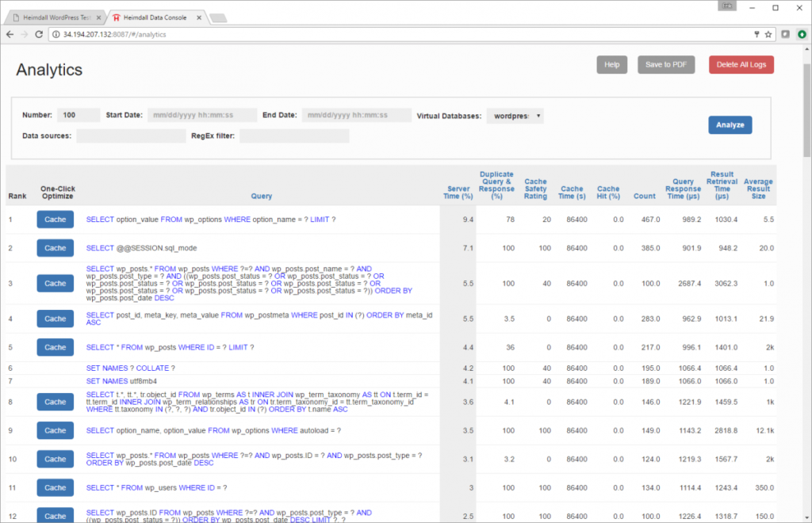Click Cache for the wp_terms join query
Screen dimensions: 812x523
pyautogui.click(x=55, y=402)
